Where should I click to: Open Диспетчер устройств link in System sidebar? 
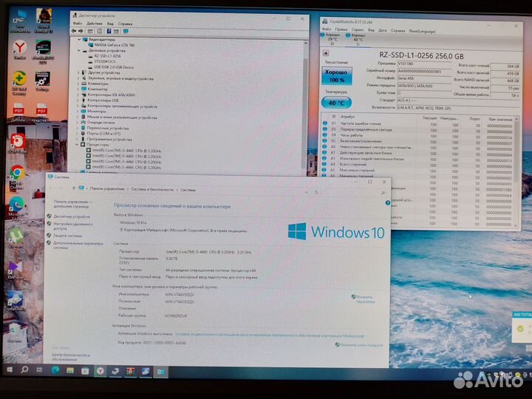72,216
